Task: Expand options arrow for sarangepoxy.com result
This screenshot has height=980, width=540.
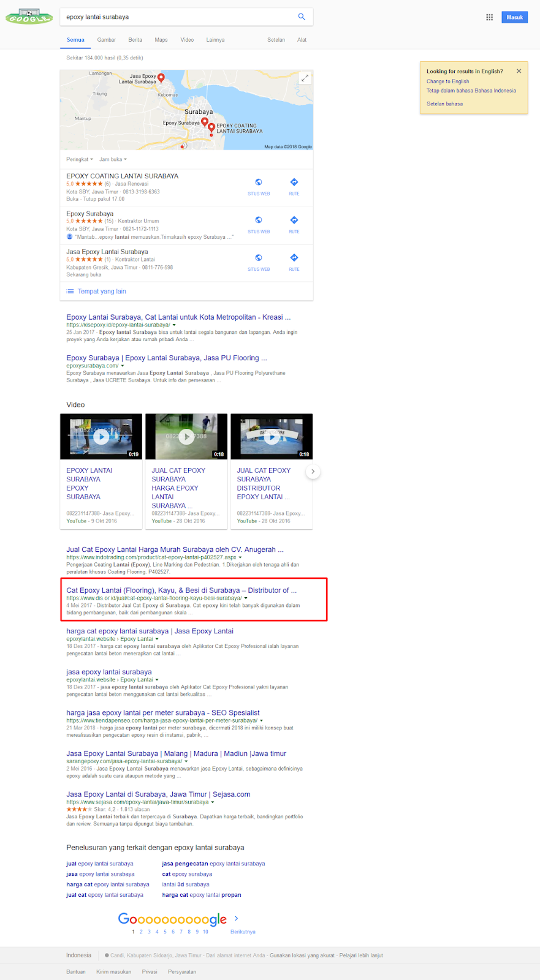Action: click(186, 761)
